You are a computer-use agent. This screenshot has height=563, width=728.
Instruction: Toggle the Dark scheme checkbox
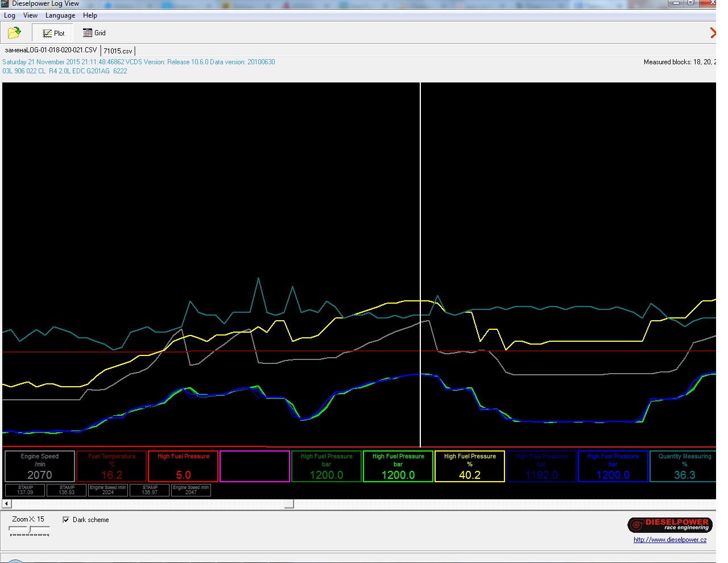66,520
